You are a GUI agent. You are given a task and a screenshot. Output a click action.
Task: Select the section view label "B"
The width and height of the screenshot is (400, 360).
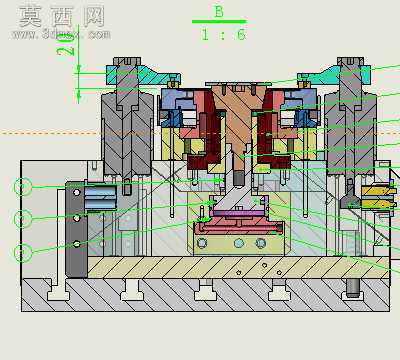point(219,12)
